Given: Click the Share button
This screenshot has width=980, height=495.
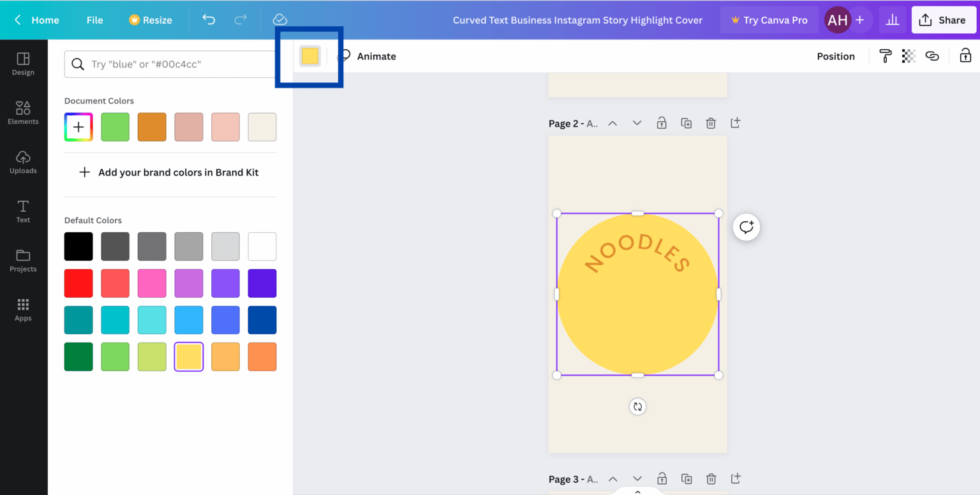Looking at the screenshot, I should click(942, 20).
